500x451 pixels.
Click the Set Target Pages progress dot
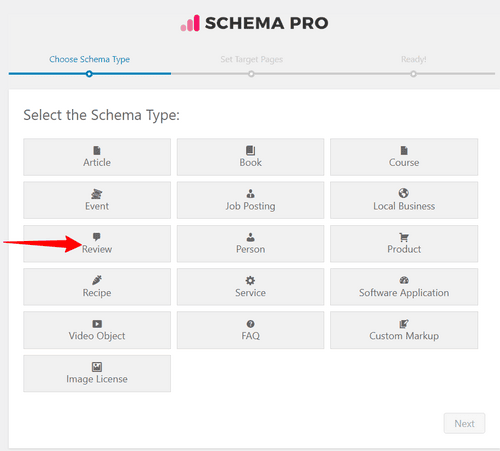[251, 74]
